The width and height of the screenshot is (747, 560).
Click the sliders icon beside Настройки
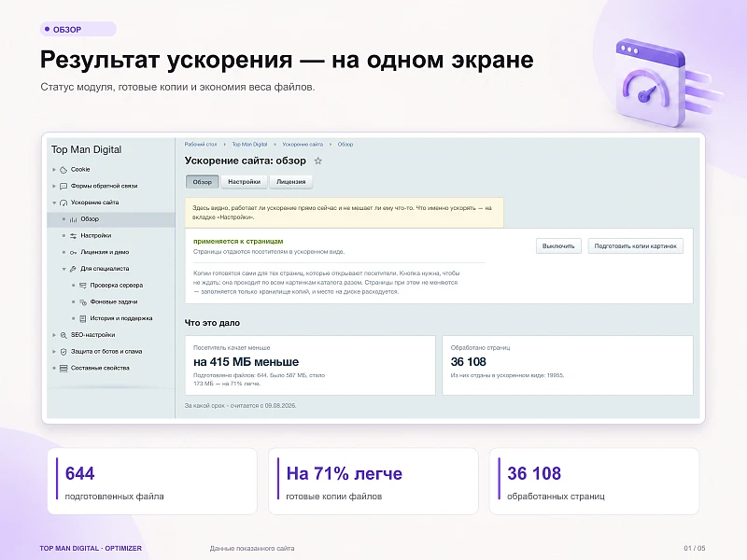pyautogui.click(x=73, y=236)
